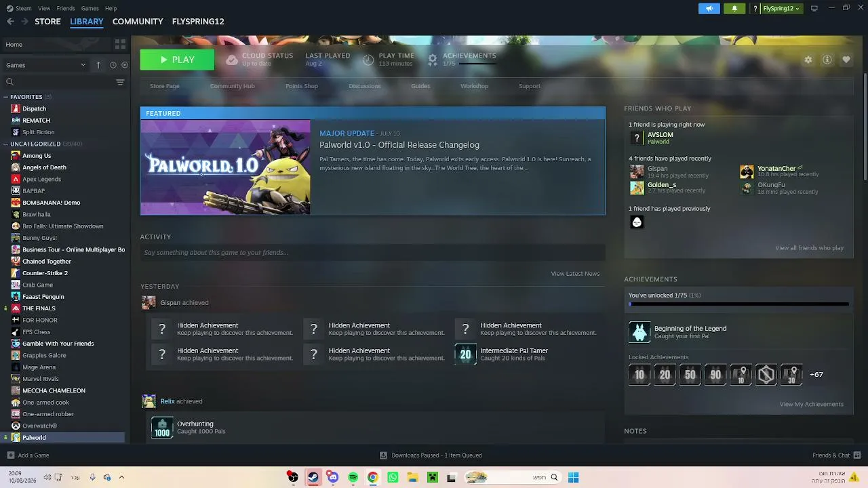Show Palworld game info icon
868x488 pixels.
[827, 60]
